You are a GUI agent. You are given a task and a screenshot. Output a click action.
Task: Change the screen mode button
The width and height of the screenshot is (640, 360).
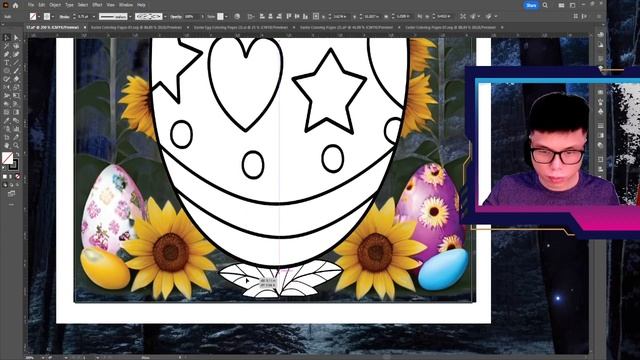pos(11,194)
